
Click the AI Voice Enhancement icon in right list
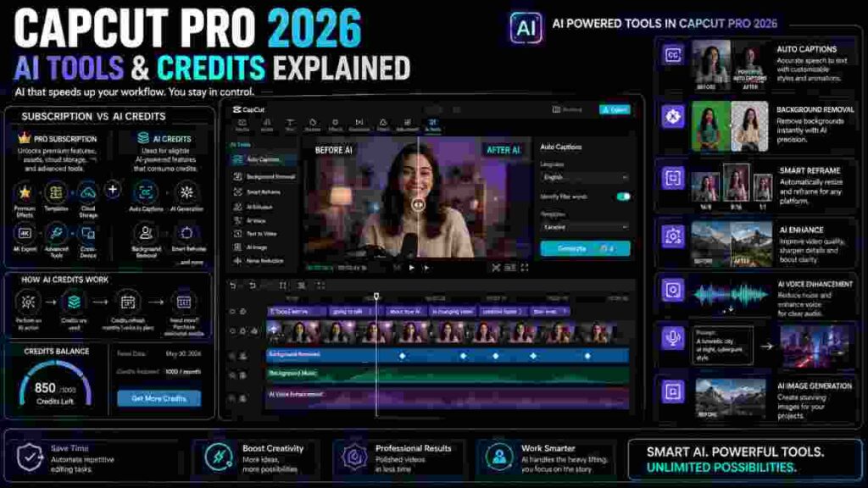pyautogui.click(x=672, y=290)
